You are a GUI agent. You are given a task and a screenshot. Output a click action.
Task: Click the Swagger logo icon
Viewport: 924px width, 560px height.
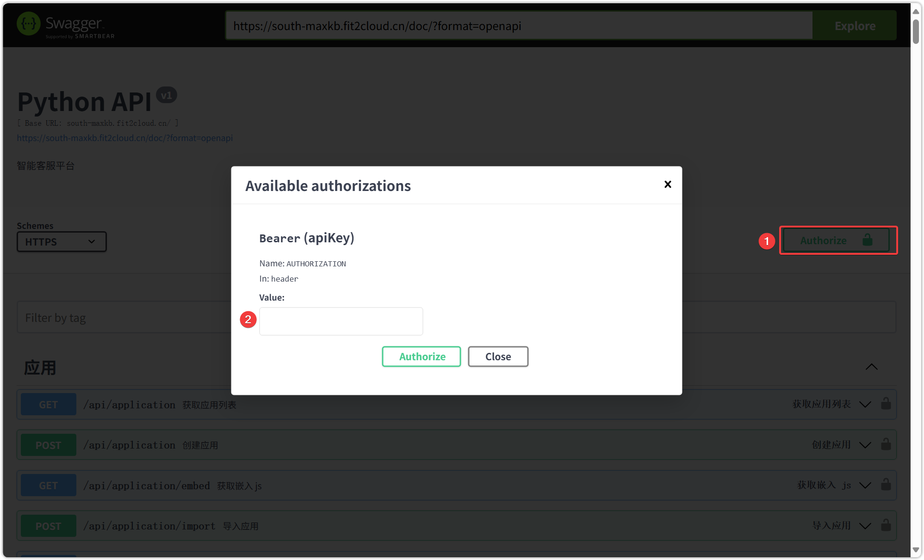point(28,24)
